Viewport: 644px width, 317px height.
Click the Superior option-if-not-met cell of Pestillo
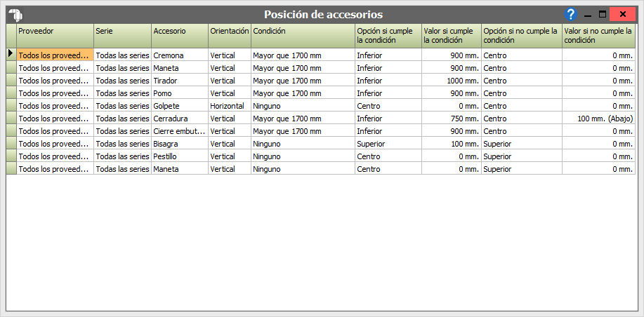coord(522,156)
